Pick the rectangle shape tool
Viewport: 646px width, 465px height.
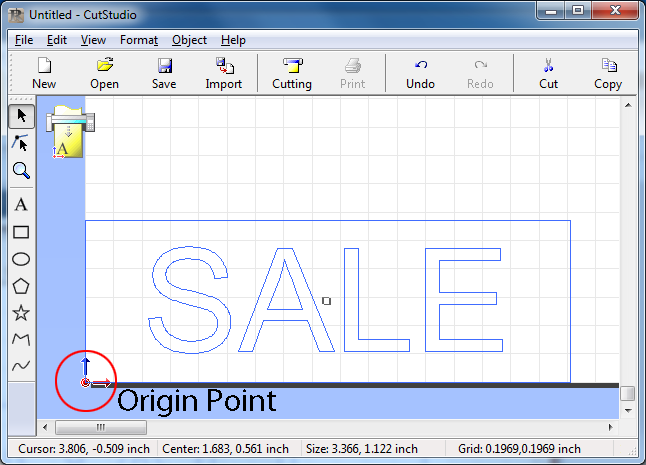21,232
